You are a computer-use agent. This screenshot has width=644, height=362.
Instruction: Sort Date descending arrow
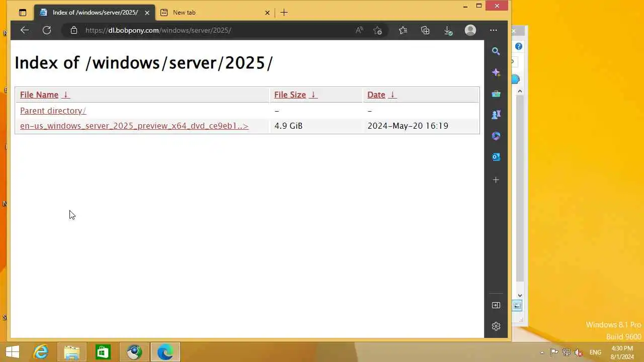coord(392,95)
